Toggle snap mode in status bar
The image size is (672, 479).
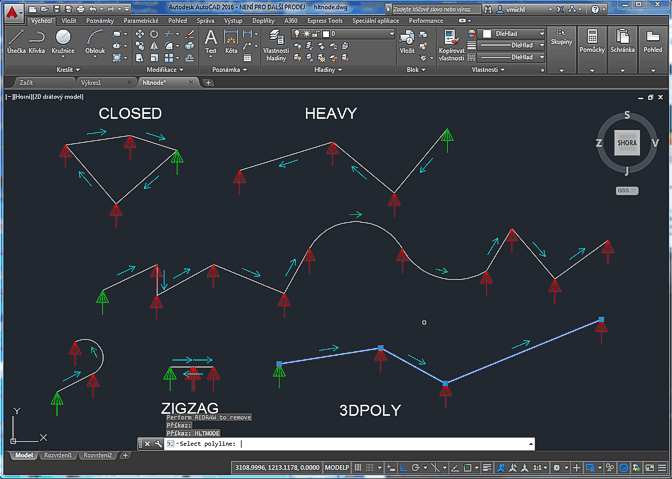tap(369, 467)
